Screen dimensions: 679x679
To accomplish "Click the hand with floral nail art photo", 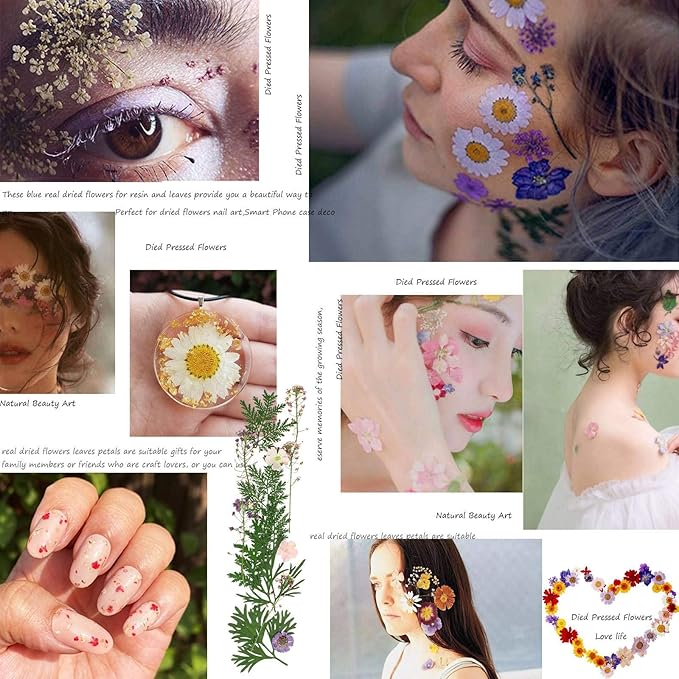I will [103, 576].
